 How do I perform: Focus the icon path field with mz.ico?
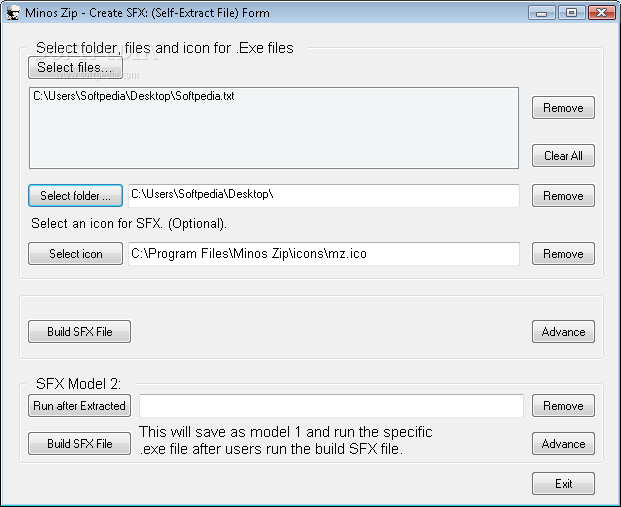pos(324,254)
